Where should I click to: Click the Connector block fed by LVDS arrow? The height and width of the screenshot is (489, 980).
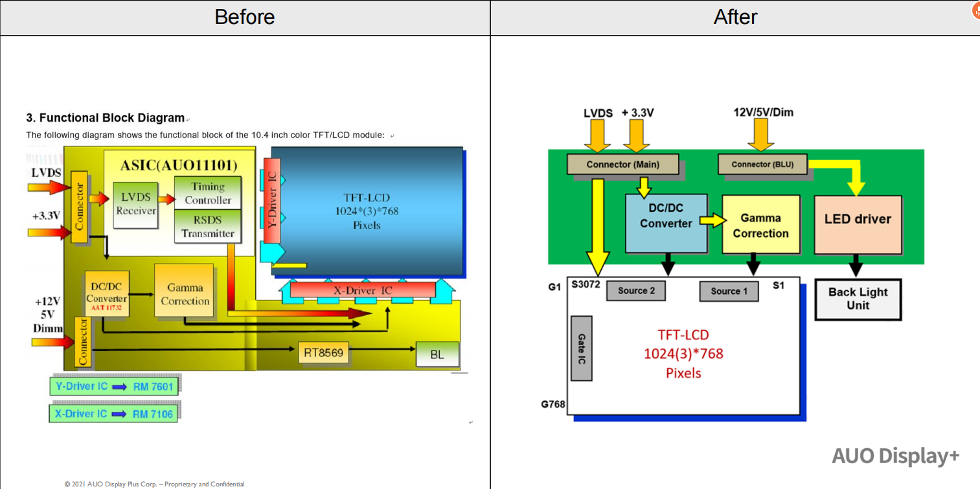click(80, 207)
